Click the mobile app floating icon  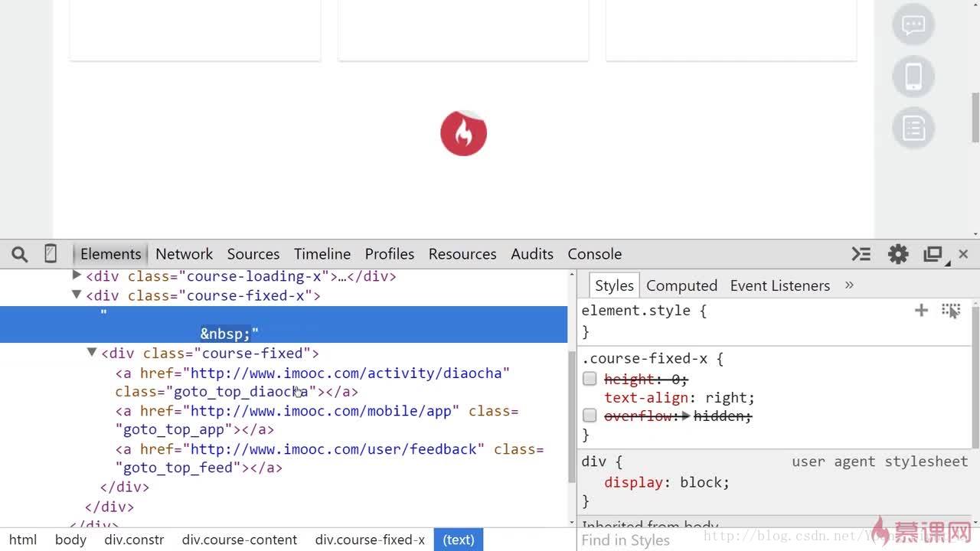pyautogui.click(x=913, y=77)
